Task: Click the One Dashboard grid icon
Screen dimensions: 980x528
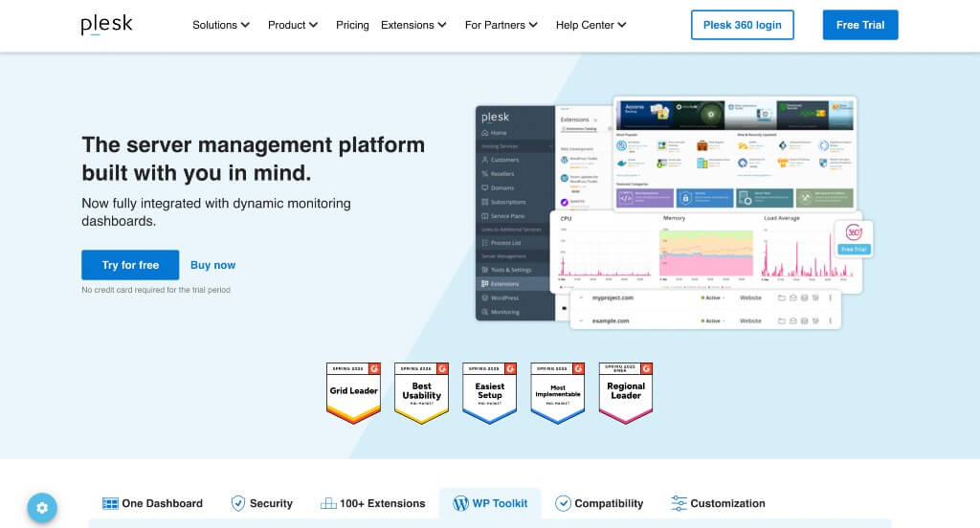Action: 110,504
